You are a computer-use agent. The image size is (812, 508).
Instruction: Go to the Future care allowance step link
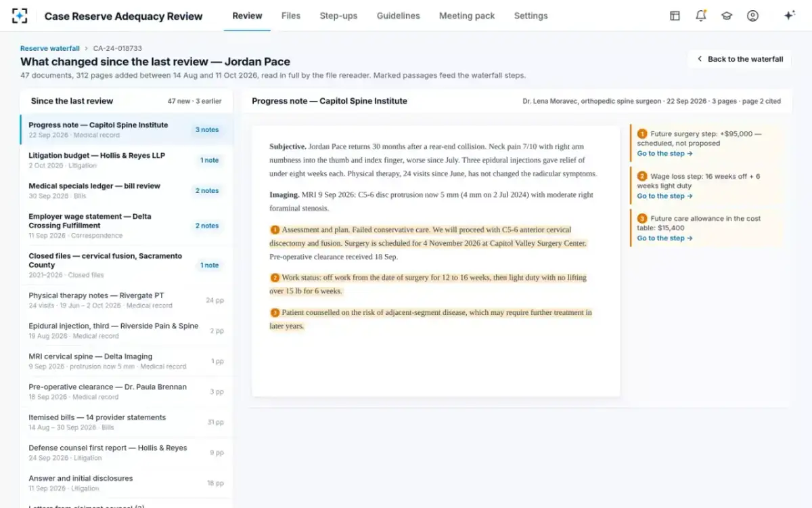click(664, 238)
